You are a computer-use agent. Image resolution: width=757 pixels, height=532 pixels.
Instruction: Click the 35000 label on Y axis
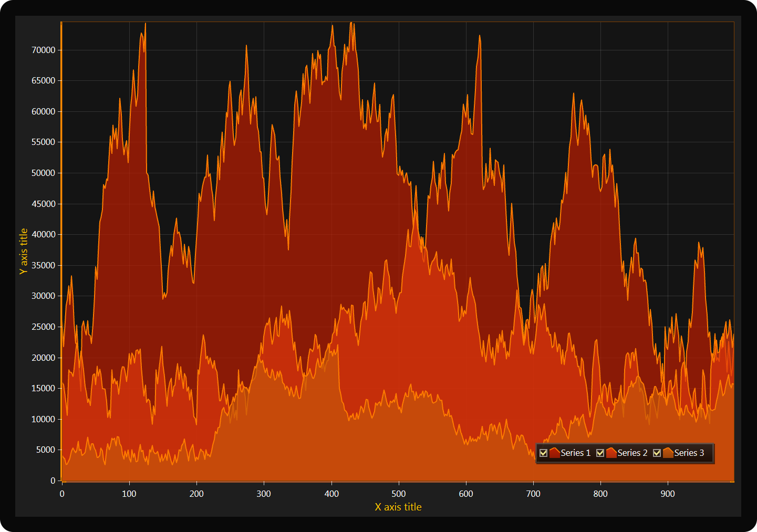43,265
